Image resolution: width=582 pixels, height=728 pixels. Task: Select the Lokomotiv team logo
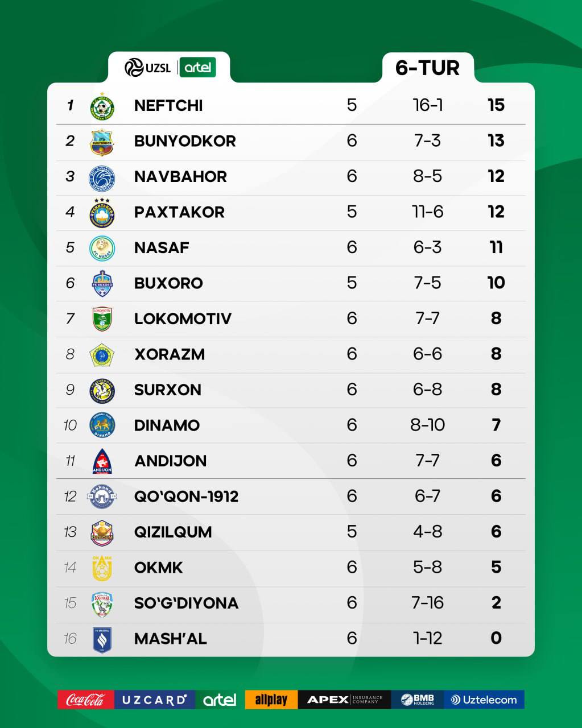[102, 319]
